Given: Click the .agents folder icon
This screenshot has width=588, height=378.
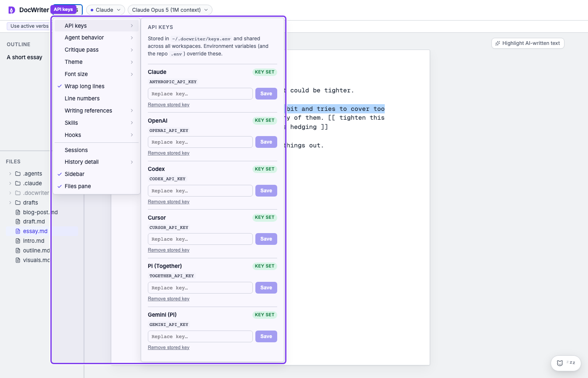Looking at the screenshot, I should [x=18, y=173].
